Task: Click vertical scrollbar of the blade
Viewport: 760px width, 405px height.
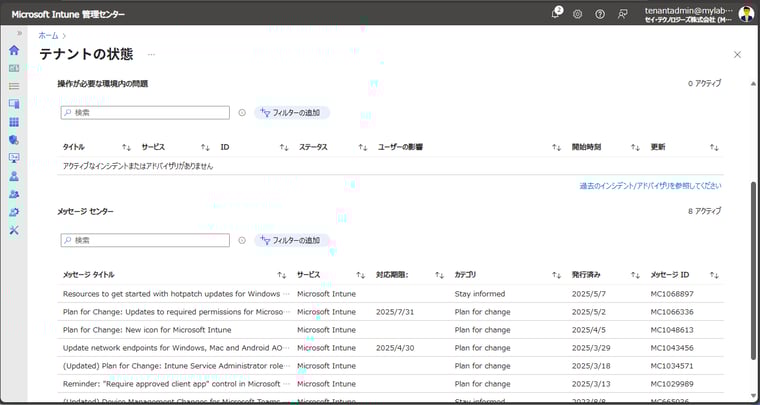Action: point(753,270)
